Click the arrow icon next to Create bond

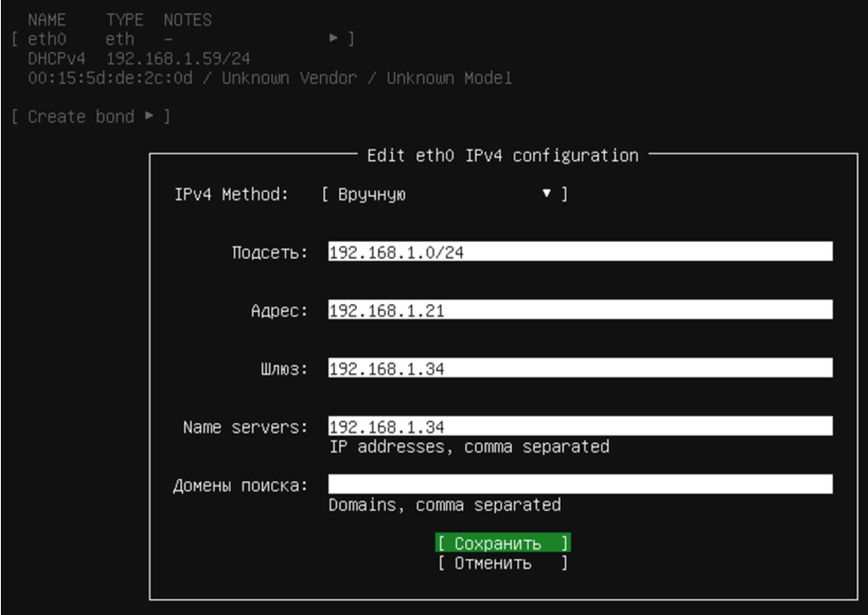[149, 117]
